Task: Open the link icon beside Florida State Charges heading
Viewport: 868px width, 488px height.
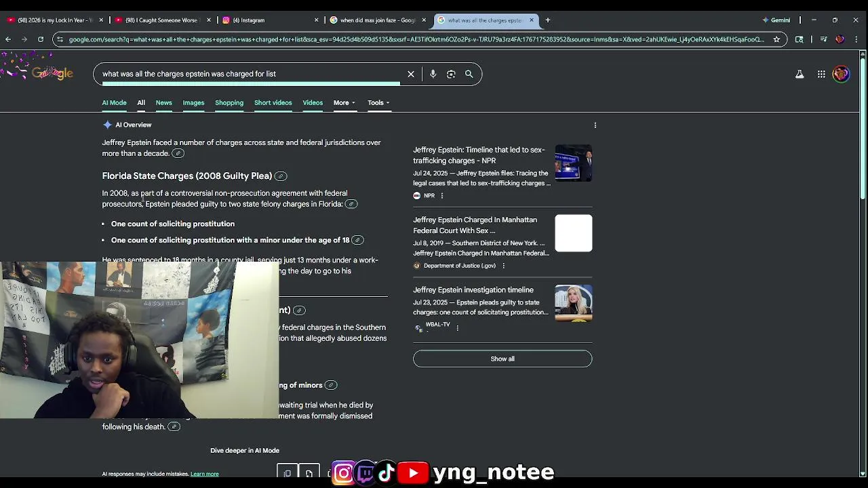Action: (x=281, y=176)
